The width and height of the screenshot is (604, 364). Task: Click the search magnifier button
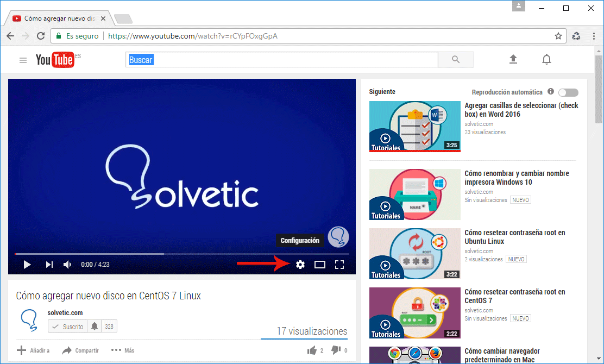tap(456, 59)
